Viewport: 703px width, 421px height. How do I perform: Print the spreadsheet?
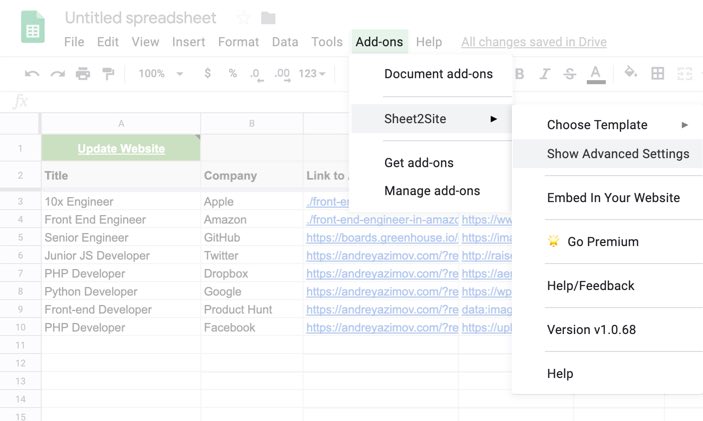(x=82, y=74)
